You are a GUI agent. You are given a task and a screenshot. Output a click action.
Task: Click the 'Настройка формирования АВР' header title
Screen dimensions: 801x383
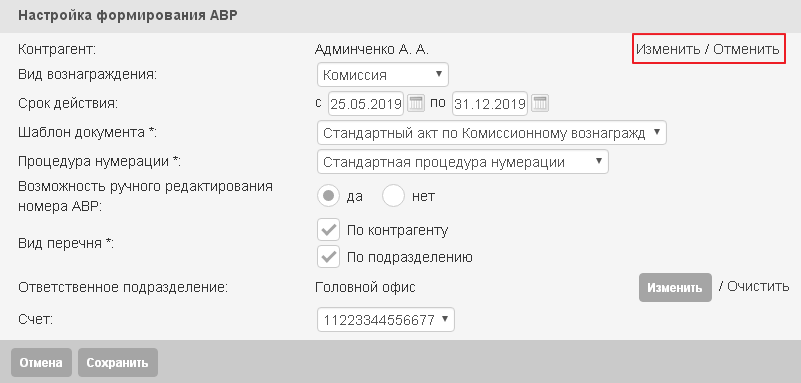(x=128, y=15)
